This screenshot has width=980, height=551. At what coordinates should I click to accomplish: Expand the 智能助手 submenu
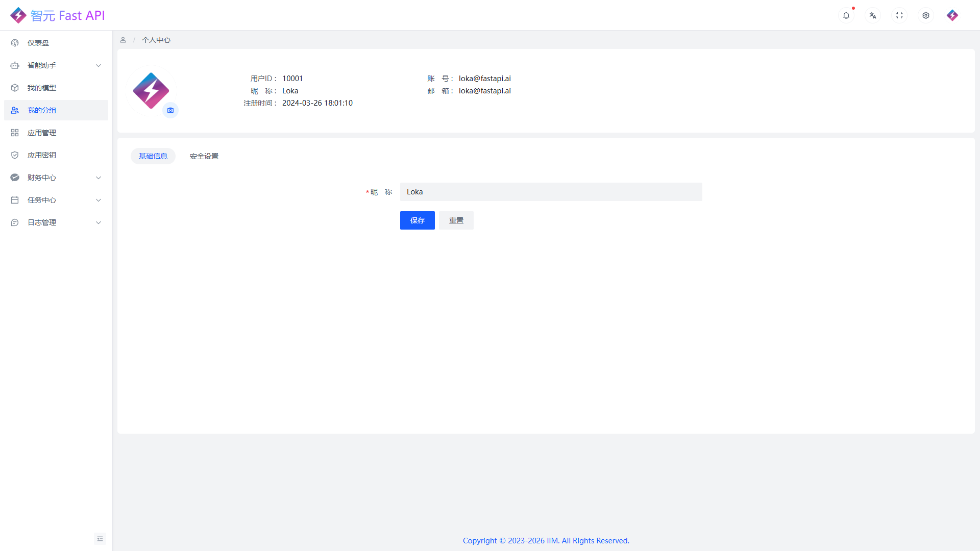[x=56, y=65]
